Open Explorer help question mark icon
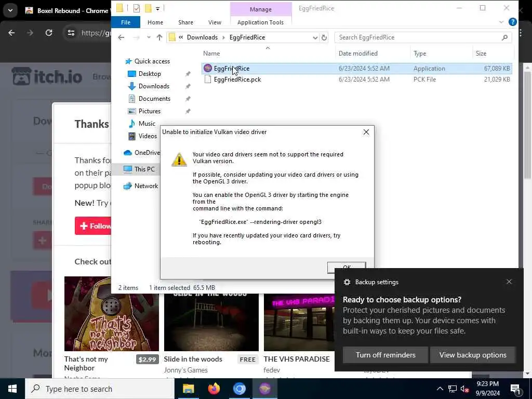The width and height of the screenshot is (532, 399). point(512,22)
